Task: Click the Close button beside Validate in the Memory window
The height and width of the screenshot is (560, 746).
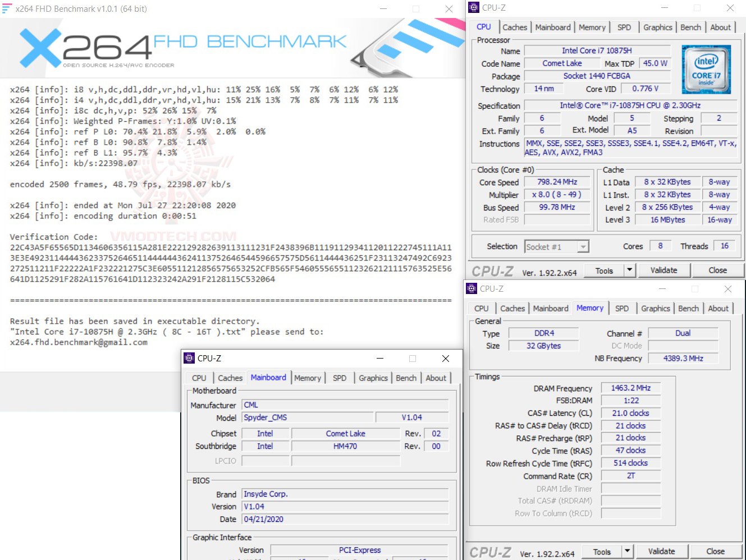Action: tap(715, 552)
